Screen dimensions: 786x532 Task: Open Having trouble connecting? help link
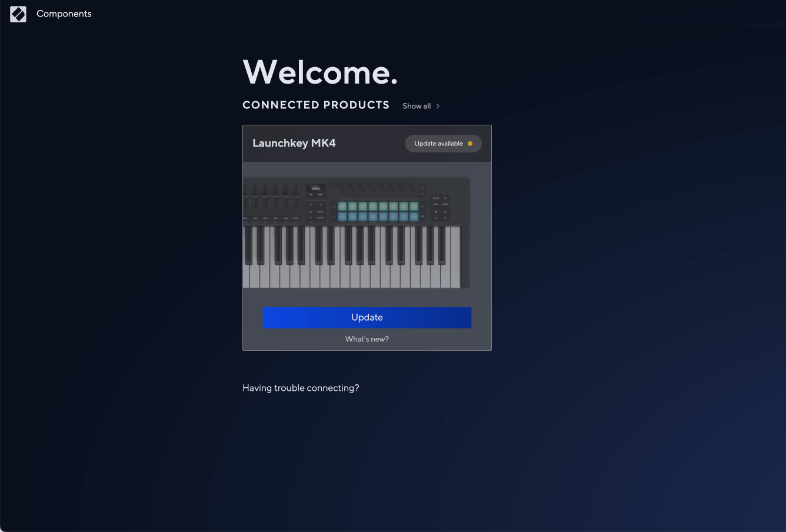(x=301, y=388)
